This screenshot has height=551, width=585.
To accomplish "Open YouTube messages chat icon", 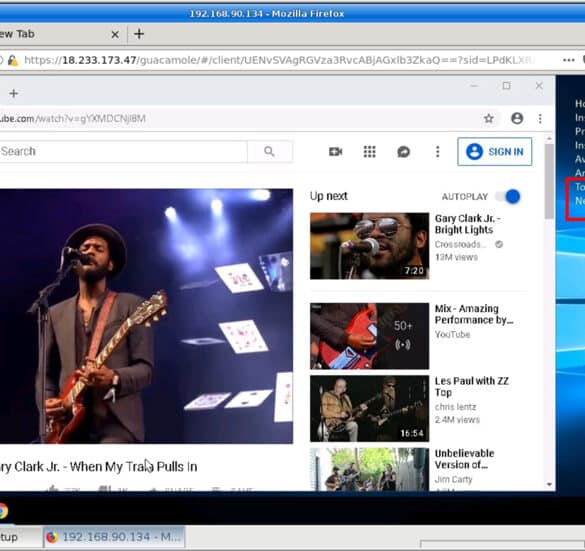I will point(403,152).
